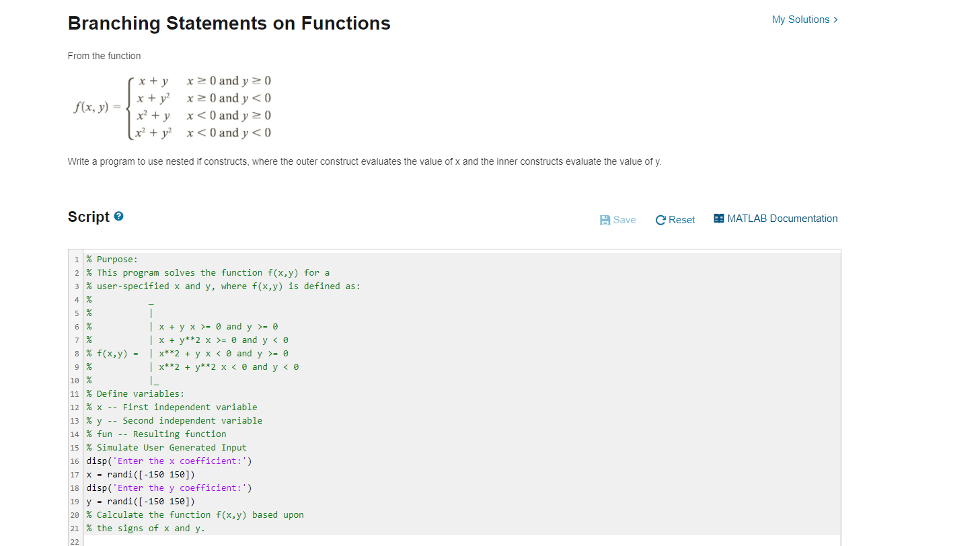The width and height of the screenshot is (980, 546).
Task: Click the Save label next to the disk icon
Action: coord(622,219)
